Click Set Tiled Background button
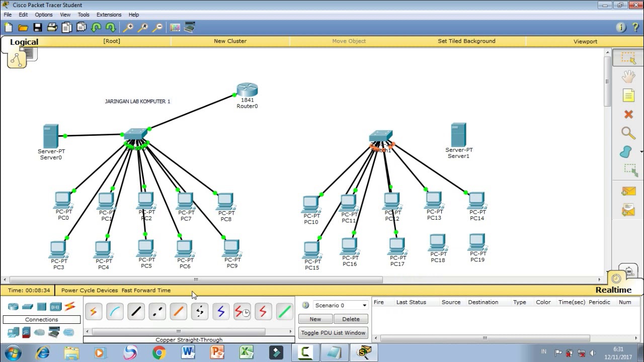The image size is (644, 362). (x=466, y=41)
